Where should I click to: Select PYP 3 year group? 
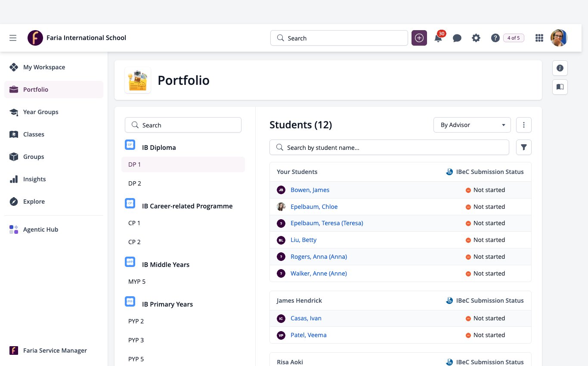(183, 340)
